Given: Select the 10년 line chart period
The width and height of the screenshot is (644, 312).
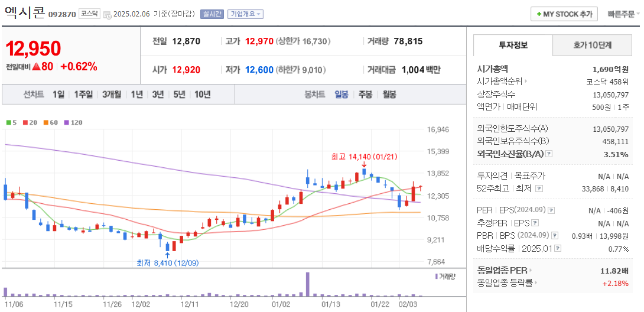Looking at the screenshot, I should (203, 95).
